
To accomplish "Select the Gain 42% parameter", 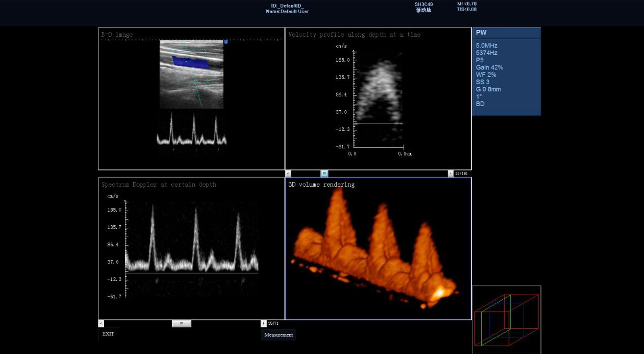I will pyautogui.click(x=489, y=68).
